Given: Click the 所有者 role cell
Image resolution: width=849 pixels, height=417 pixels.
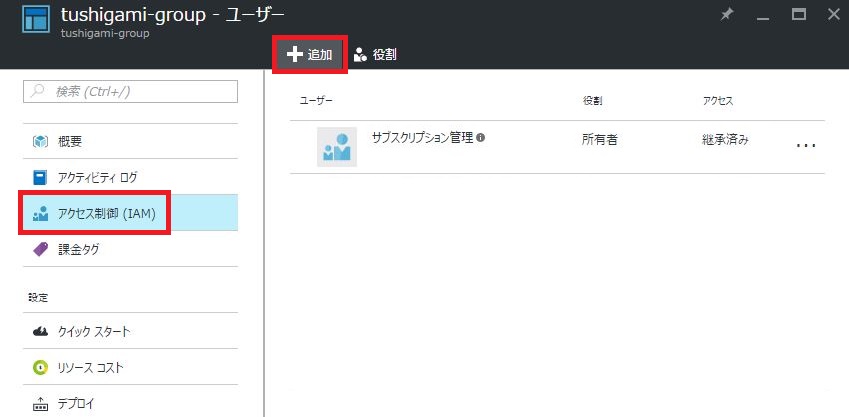Looking at the screenshot, I should pos(599,140).
